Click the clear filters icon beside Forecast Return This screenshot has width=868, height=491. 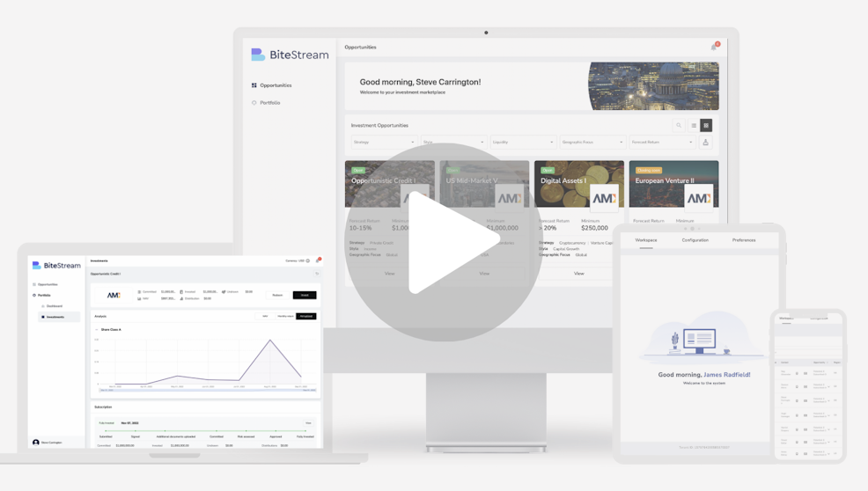coord(705,143)
